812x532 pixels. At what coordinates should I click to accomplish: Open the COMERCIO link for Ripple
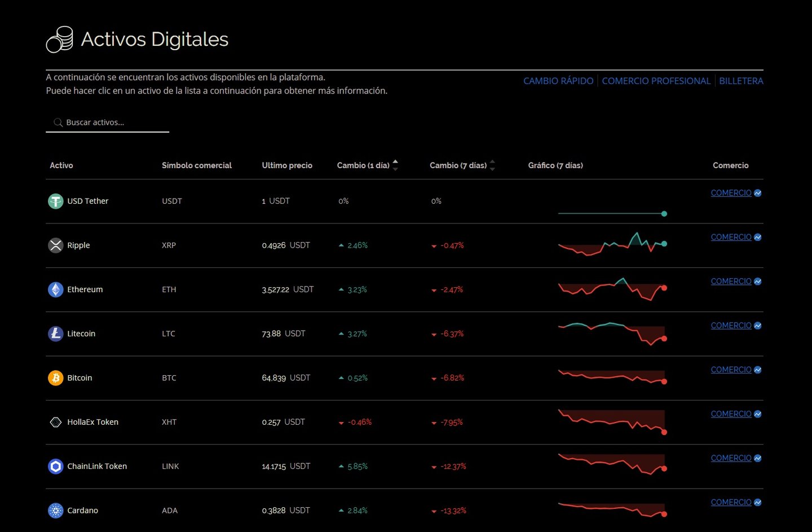tap(731, 237)
